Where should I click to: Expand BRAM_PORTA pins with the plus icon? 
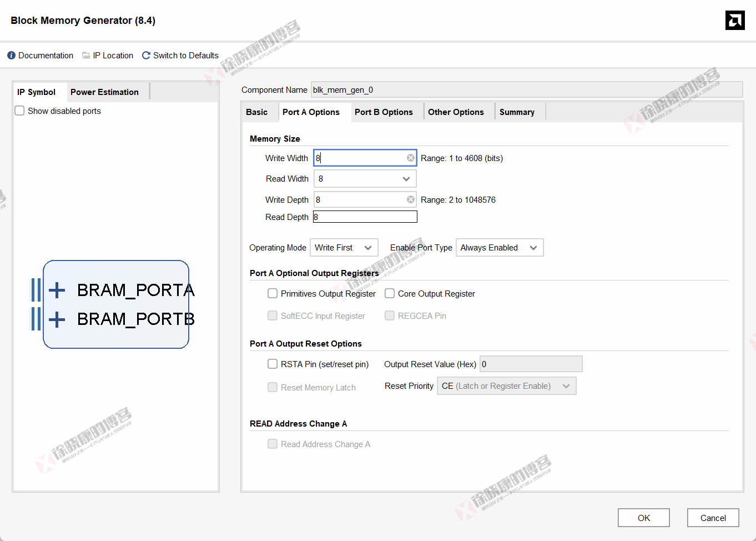(56, 289)
